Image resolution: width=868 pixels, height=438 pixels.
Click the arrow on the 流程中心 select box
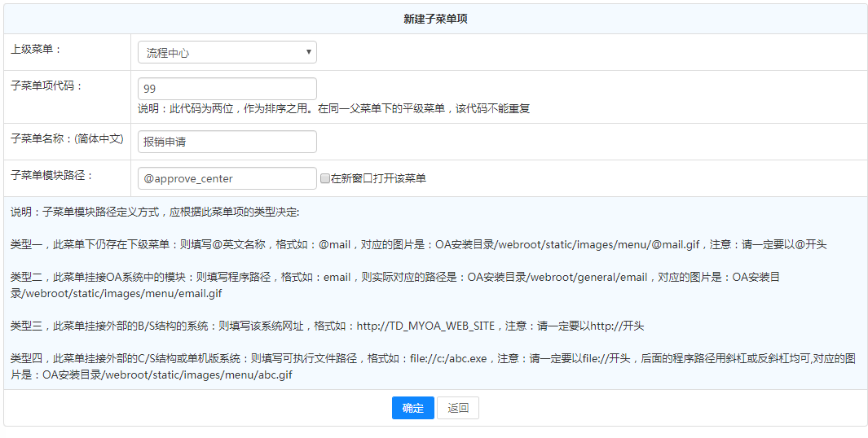click(308, 53)
